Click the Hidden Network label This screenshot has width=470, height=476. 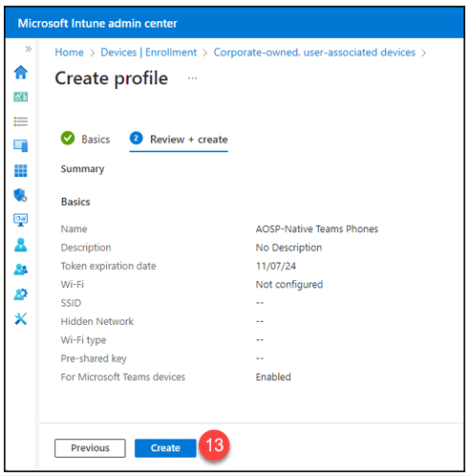[x=97, y=321]
